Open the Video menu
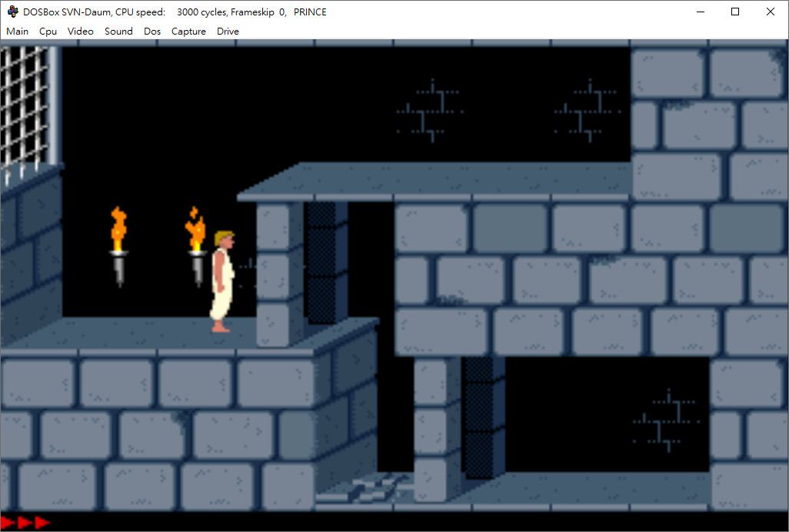The width and height of the screenshot is (789, 532). click(80, 32)
